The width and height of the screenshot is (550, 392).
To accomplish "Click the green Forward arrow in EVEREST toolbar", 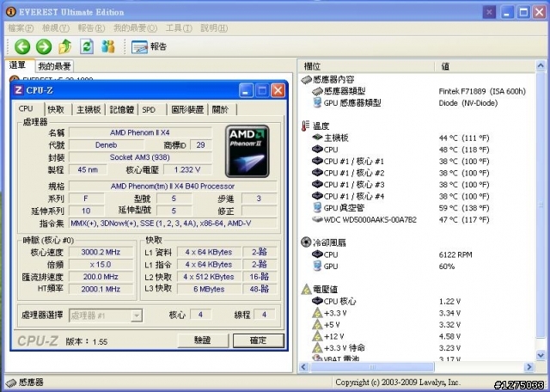I will tap(44, 46).
